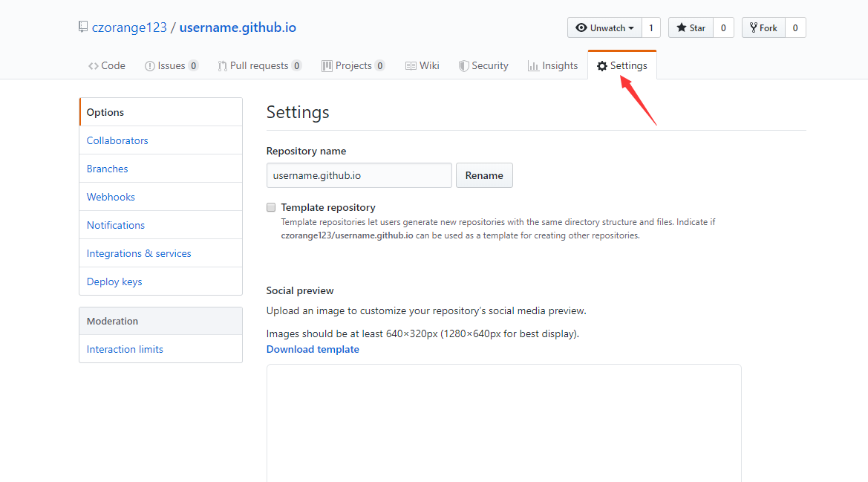Image resolution: width=868 pixels, height=482 pixels.
Task: Click the Wiki book icon
Action: (411, 66)
